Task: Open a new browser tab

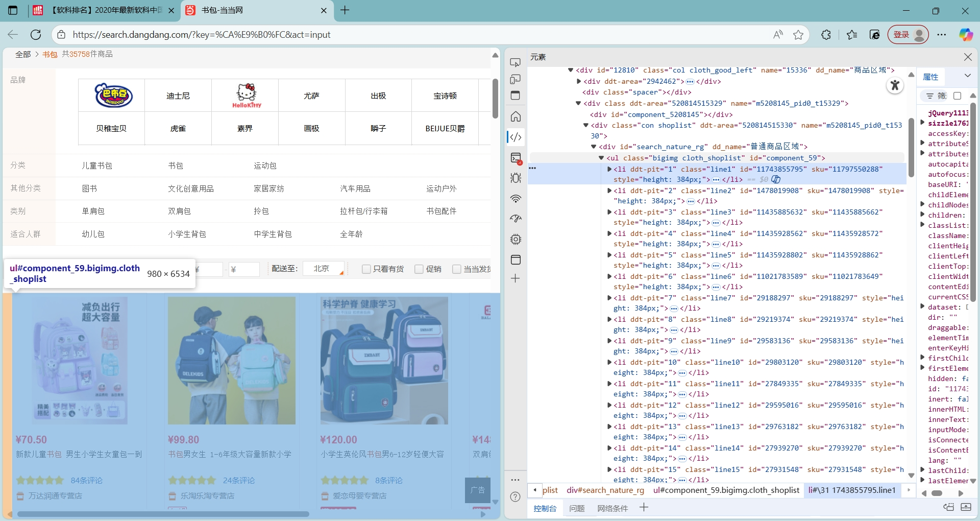Action: 345,10
